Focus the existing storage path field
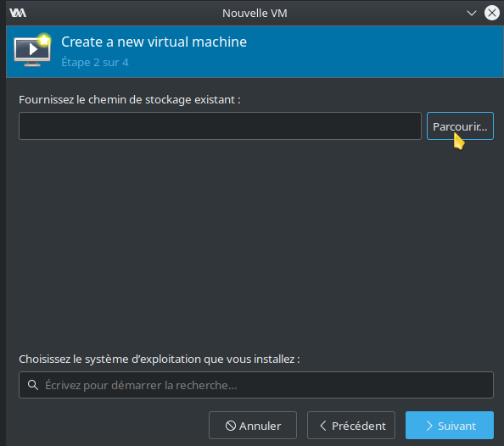This screenshot has width=504, height=446. [x=220, y=126]
